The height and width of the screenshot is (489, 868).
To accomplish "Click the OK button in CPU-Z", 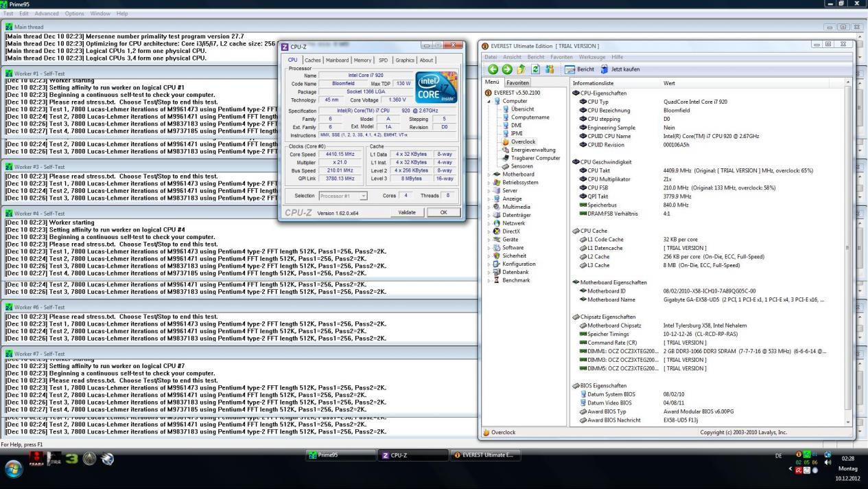I will (443, 212).
